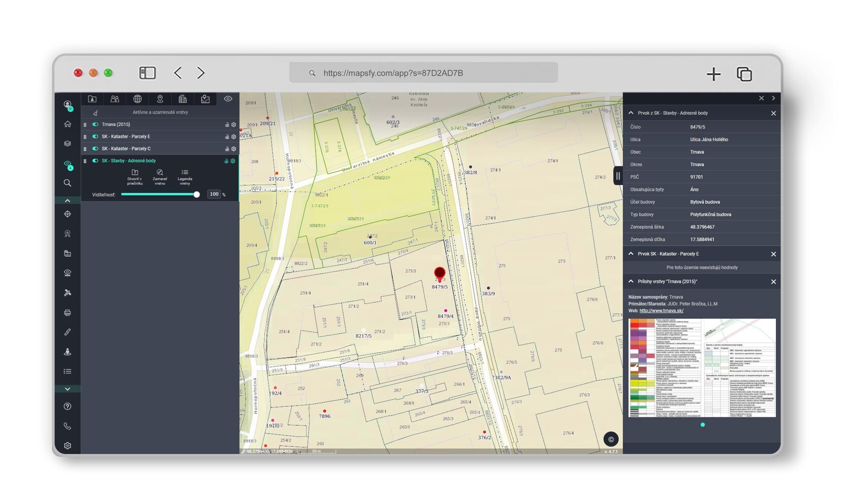Open the map marker tab

pyautogui.click(x=205, y=99)
